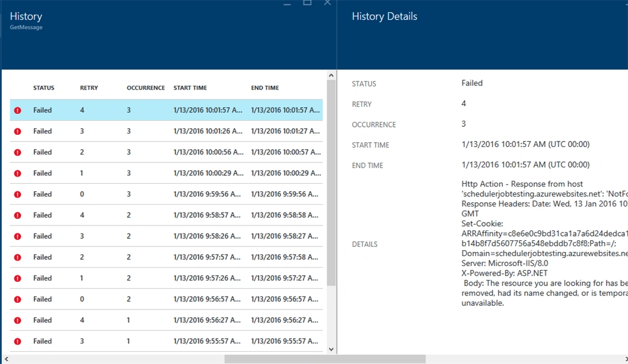Sort by the STATUS column header
Image resolution: width=628 pixels, height=364 pixels.
[x=44, y=88]
